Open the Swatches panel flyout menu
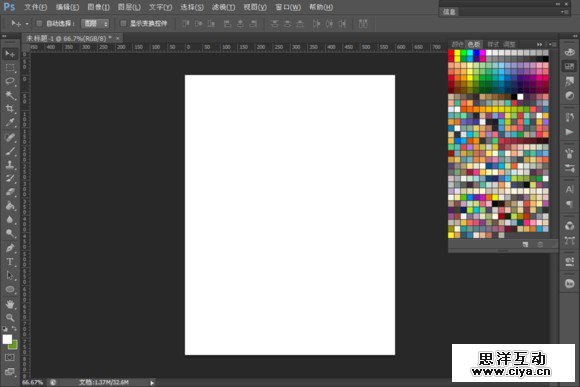The height and width of the screenshot is (387, 580). 553,44
